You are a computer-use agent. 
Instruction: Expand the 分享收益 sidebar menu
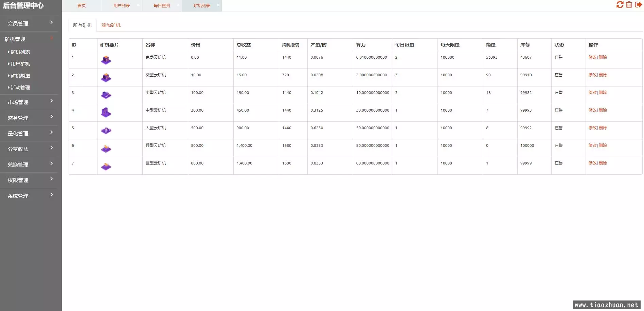pyautogui.click(x=29, y=149)
